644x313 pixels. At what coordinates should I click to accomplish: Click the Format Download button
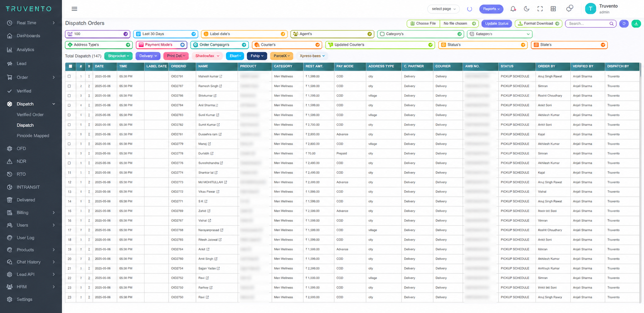(x=538, y=24)
